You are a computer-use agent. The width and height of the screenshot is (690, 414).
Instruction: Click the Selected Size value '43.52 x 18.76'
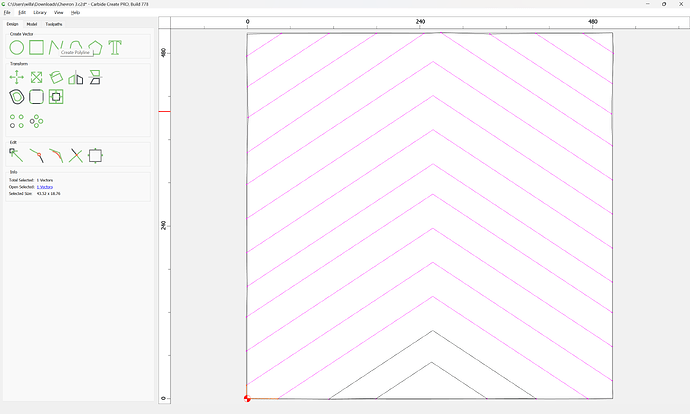tap(49, 194)
